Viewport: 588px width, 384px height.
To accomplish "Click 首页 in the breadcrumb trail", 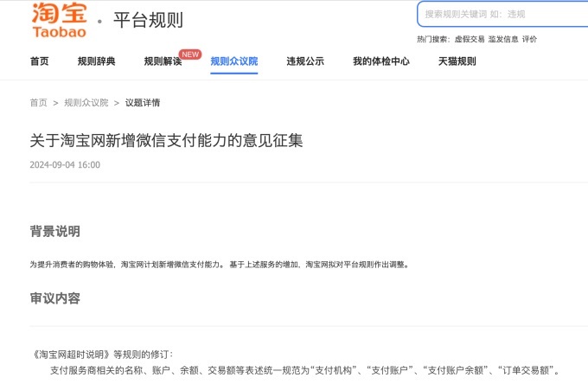I will (x=39, y=103).
